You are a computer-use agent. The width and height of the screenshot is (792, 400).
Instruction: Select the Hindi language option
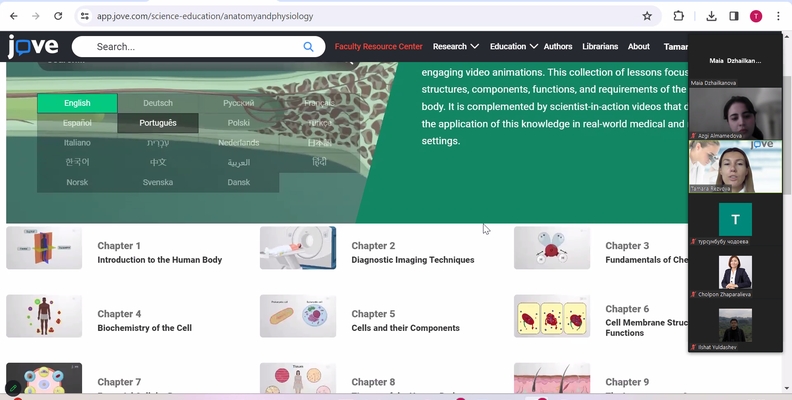(319, 162)
